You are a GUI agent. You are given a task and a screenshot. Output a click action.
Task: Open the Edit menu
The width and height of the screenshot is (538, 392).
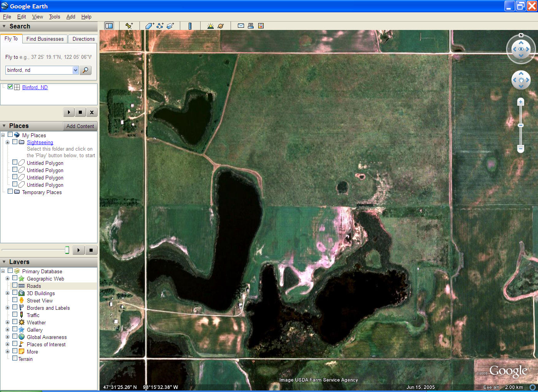[x=22, y=17]
